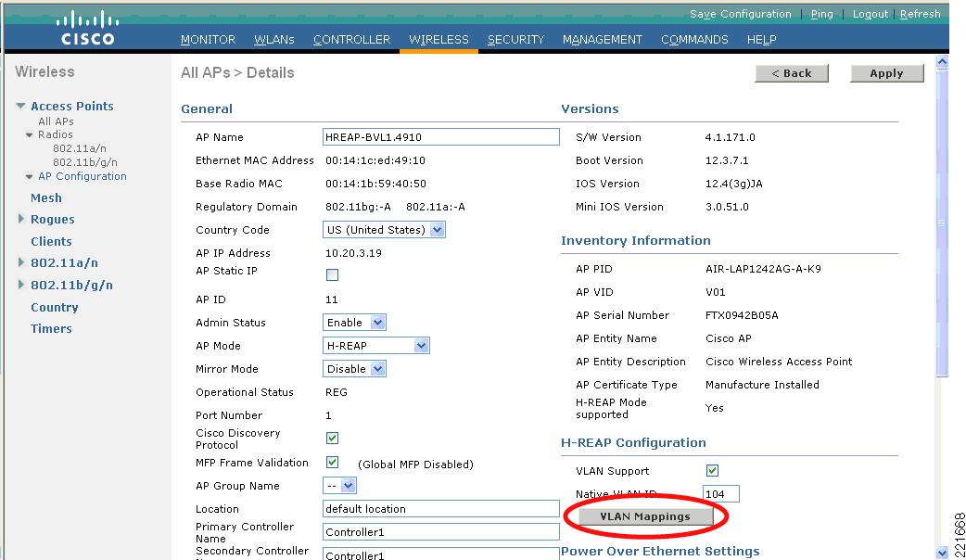Open the Admin Status dropdown
Image resolution: width=966 pixels, height=560 pixels.
pyautogui.click(x=354, y=323)
